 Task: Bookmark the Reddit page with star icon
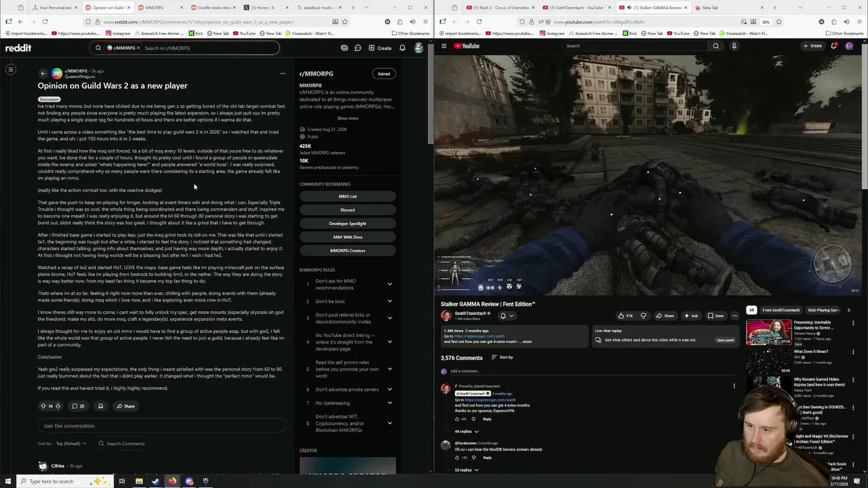point(344,22)
